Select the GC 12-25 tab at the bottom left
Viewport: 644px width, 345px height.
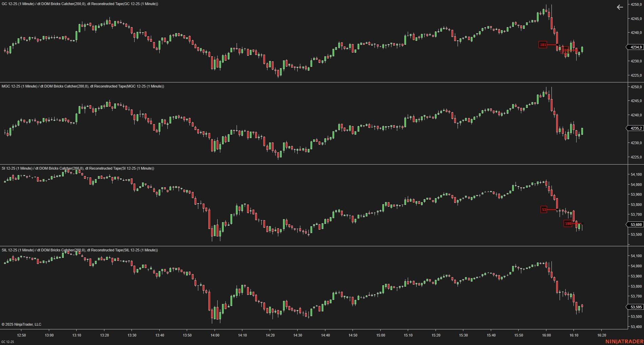tap(8, 342)
